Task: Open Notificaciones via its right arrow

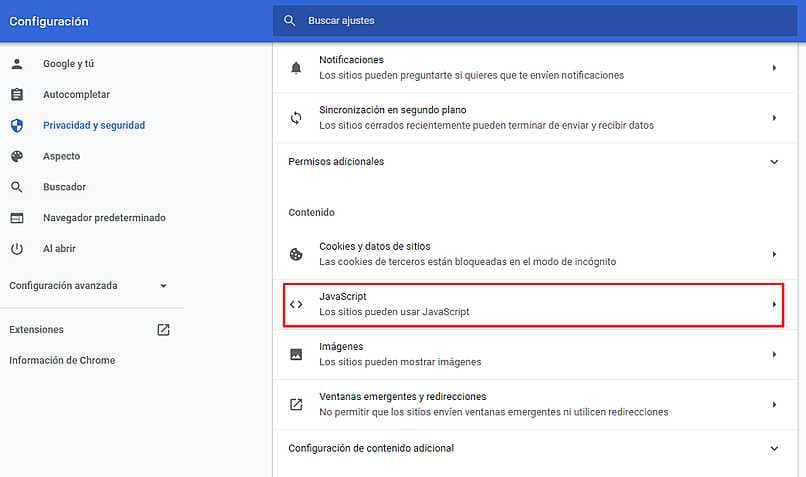Action: 774,67
